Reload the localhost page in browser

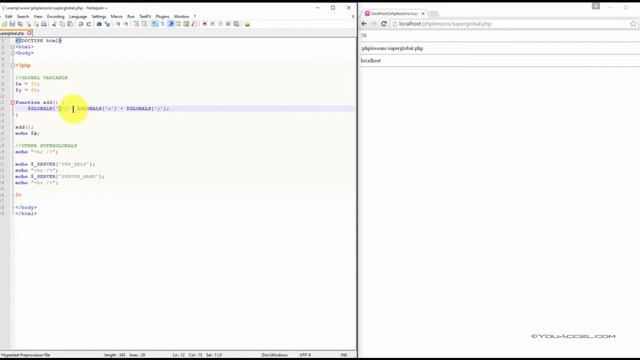click(384, 24)
